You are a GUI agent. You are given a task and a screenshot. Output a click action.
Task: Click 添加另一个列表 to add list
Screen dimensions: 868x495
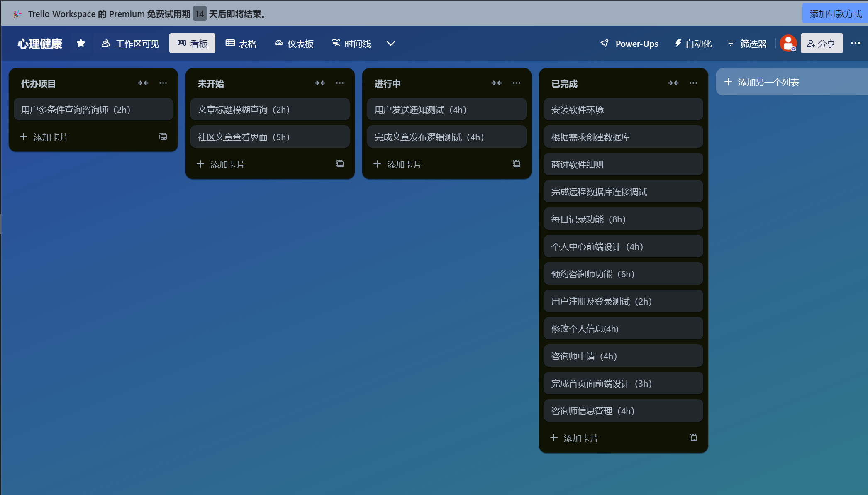click(x=768, y=82)
